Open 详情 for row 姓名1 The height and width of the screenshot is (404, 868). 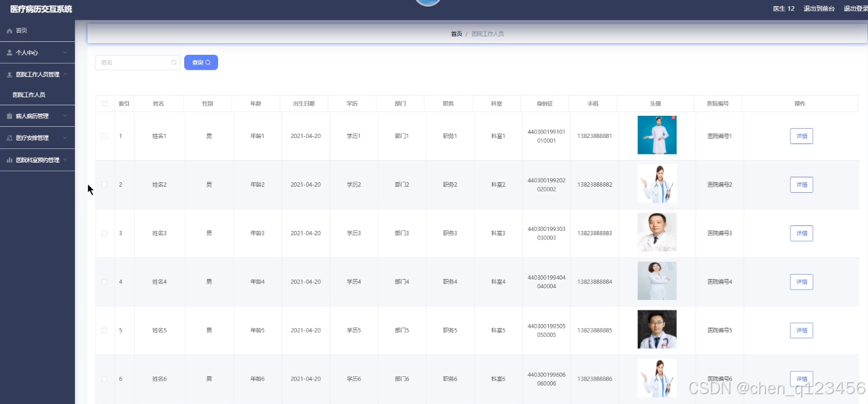coord(801,136)
